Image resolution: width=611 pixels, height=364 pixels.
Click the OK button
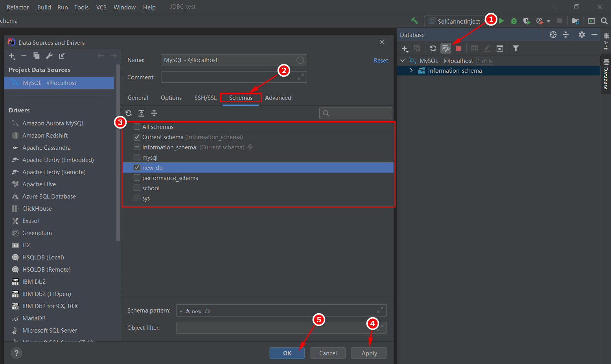pyautogui.click(x=287, y=353)
